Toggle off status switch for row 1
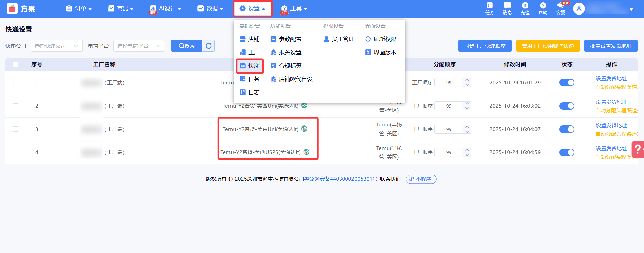Viewport: 644px width, 253px height. click(x=566, y=83)
